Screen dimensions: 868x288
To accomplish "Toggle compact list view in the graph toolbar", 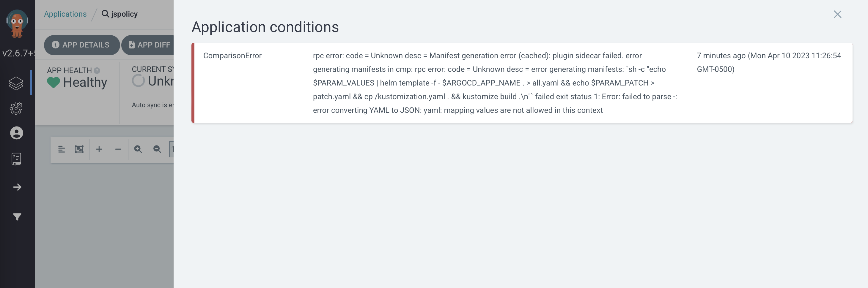I will (62, 149).
